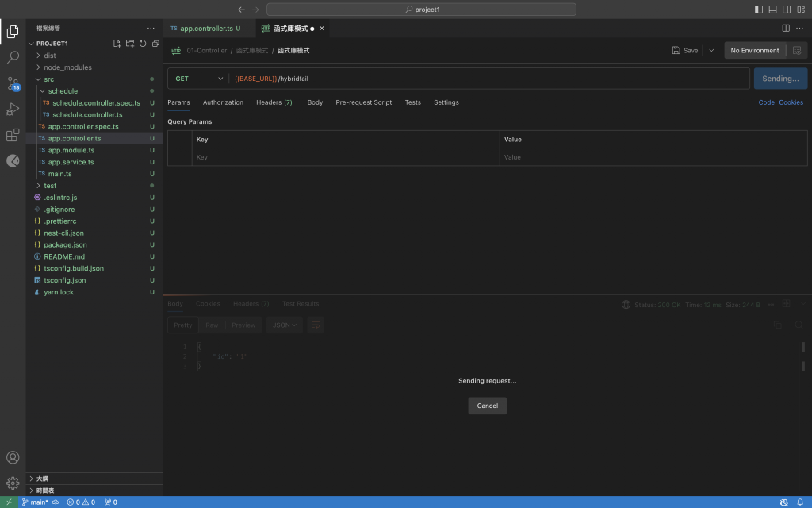Viewport: 812px width, 508px height.
Task: Open explorer panel more actions menu
Action: [x=151, y=29]
